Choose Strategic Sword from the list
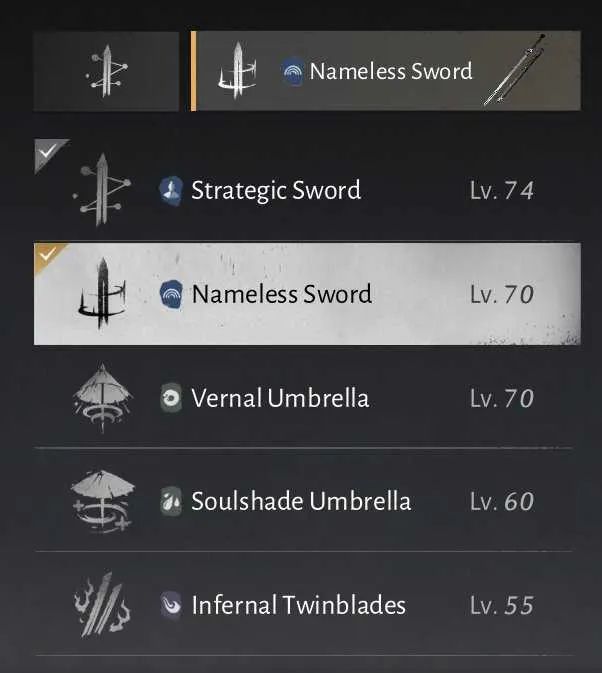Screen dimensions: 602x673 (x=307, y=190)
